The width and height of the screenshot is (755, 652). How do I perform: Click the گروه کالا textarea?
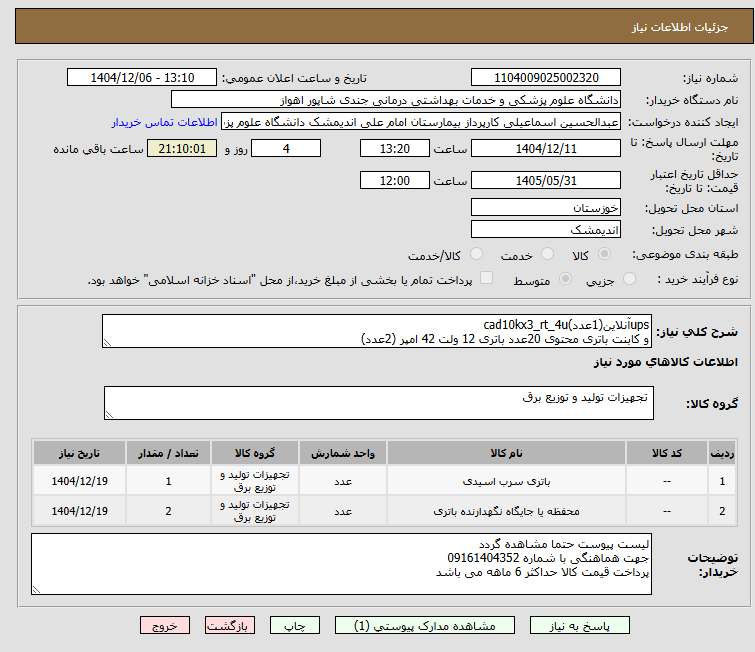[379, 403]
